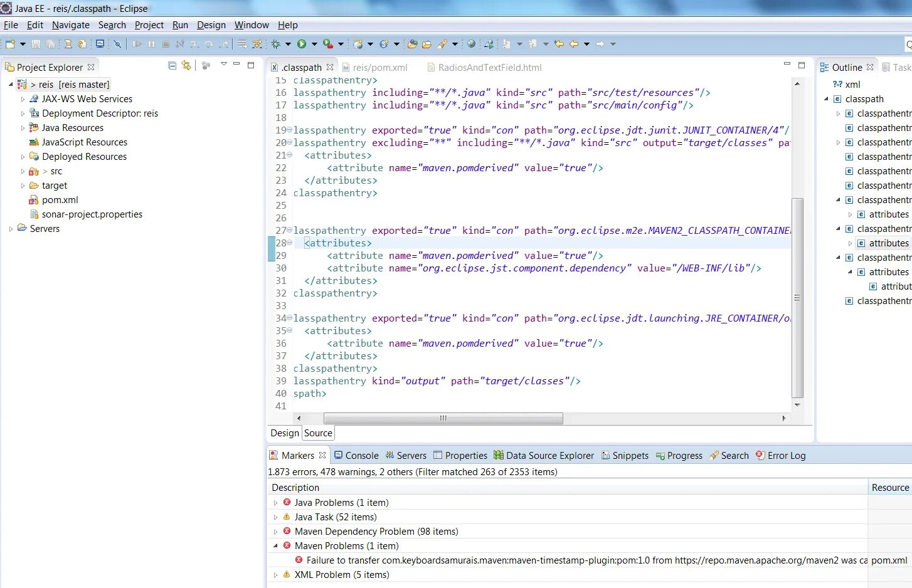
Task: Select sonar-project.properties in Project Explorer
Action: (x=92, y=214)
